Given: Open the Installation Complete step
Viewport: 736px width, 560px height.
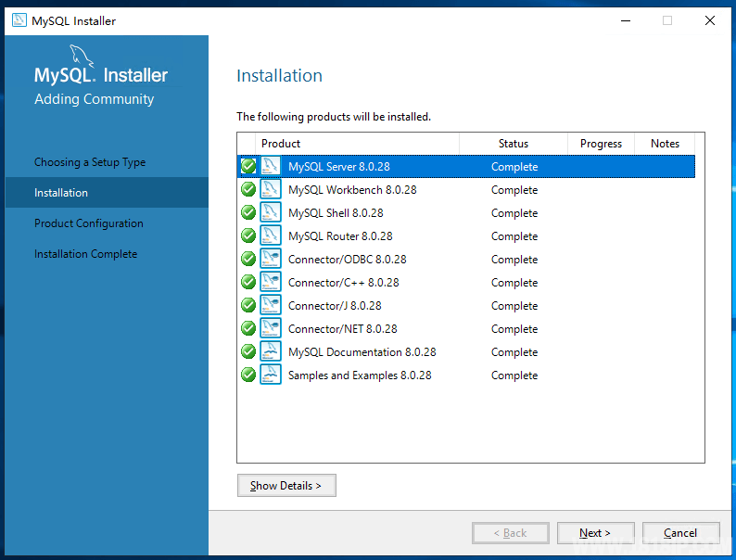Looking at the screenshot, I should tap(85, 254).
